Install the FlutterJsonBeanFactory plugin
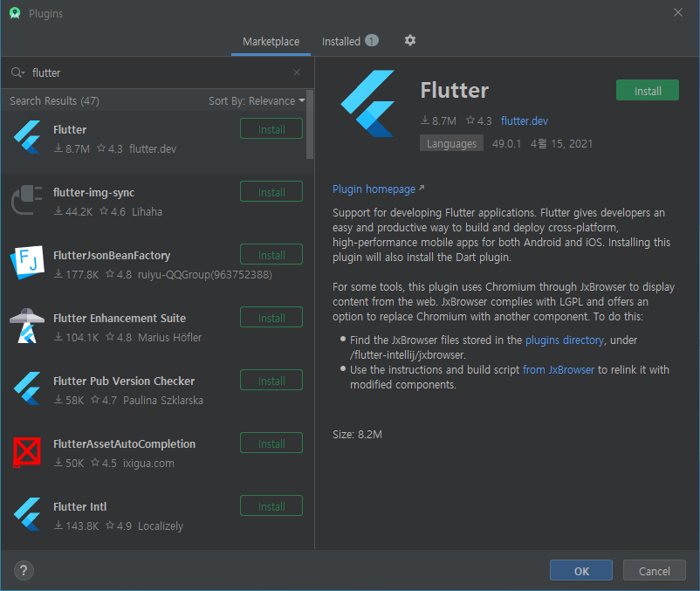 click(x=271, y=254)
